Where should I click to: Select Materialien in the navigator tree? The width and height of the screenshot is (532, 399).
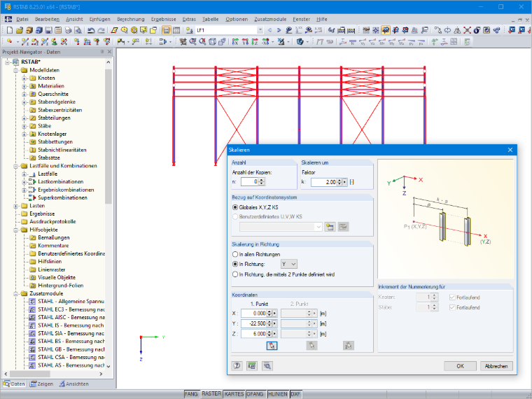(51, 86)
